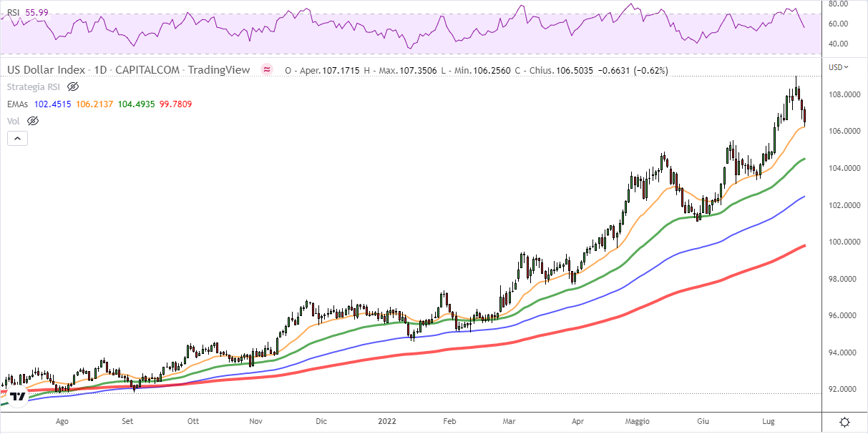Screen dimensions: 868x434
Task: Collapse the indicator legend with the chevron button
Action: point(17,139)
